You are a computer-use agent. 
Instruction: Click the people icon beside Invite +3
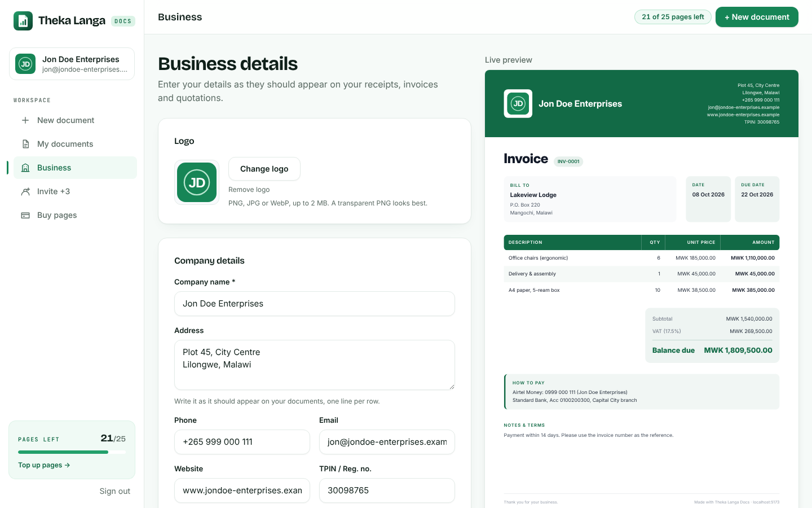(25, 191)
